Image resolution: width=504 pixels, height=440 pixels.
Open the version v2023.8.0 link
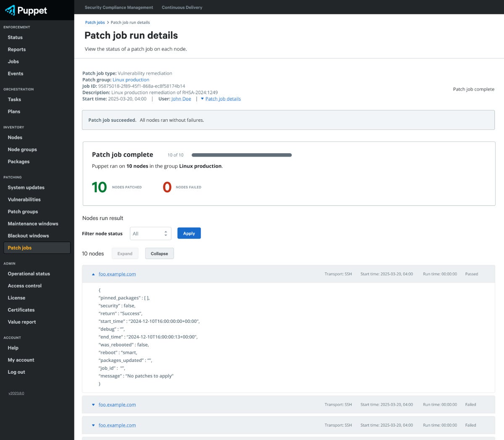pyautogui.click(x=16, y=393)
